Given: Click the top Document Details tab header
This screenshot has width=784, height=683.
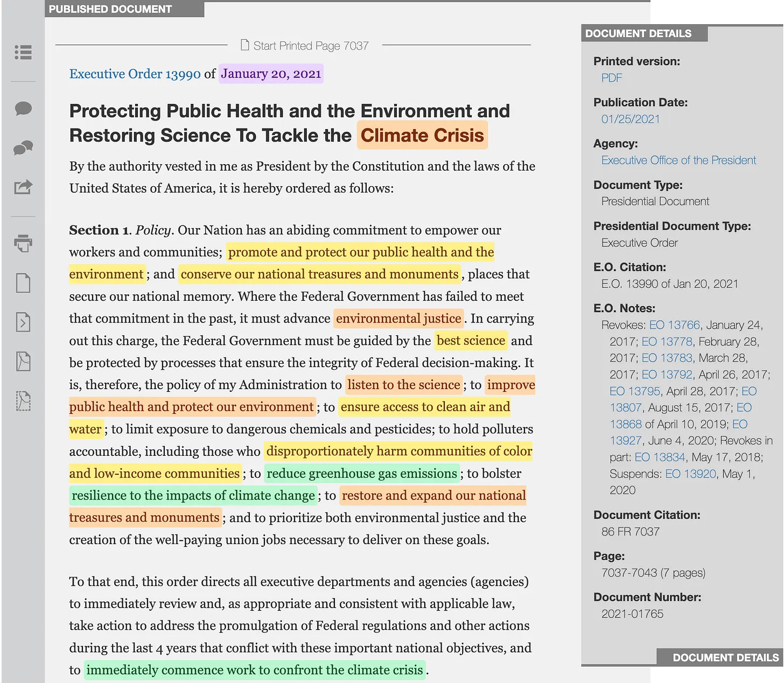Looking at the screenshot, I should click(x=645, y=33).
